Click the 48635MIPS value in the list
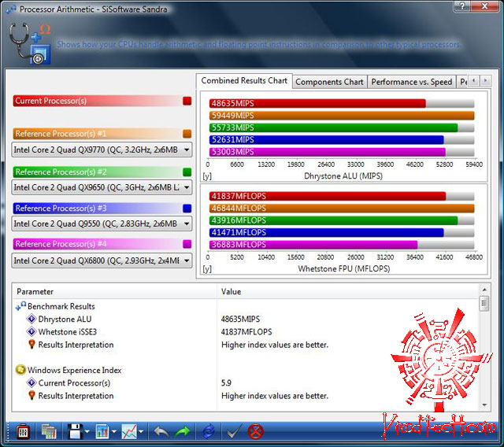Viewport: 504px width, 447px height. 240,320
